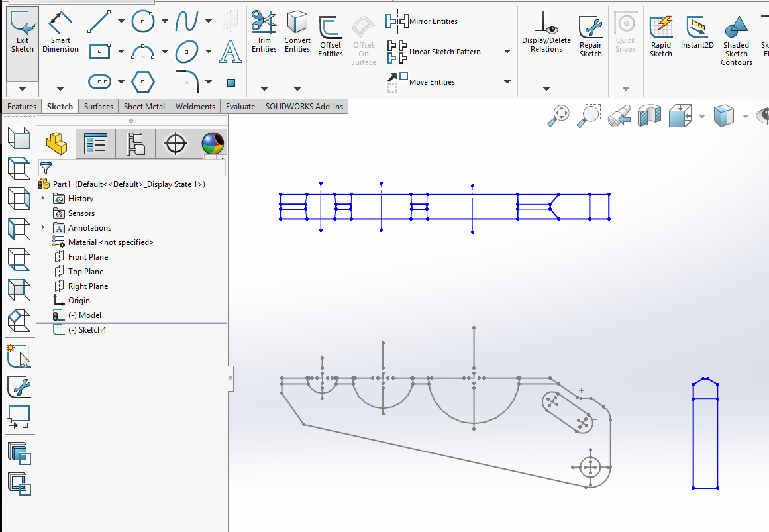Viewport: 769px width, 532px height.
Task: Open the Linear Sketch Pattern dropdown arrow
Action: [x=507, y=52]
